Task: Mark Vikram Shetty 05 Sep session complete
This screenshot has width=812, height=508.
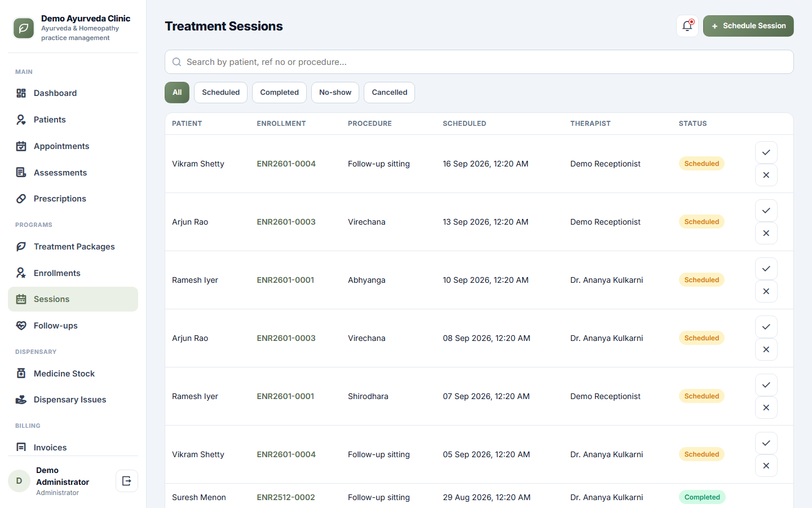Action: [x=766, y=443]
